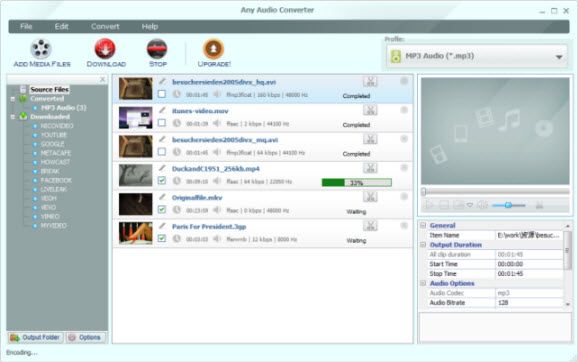Image resolution: width=578 pixels, height=362 pixels.
Task: Click the rename pencil icon of Paris For President.3gp
Action: point(162,226)
